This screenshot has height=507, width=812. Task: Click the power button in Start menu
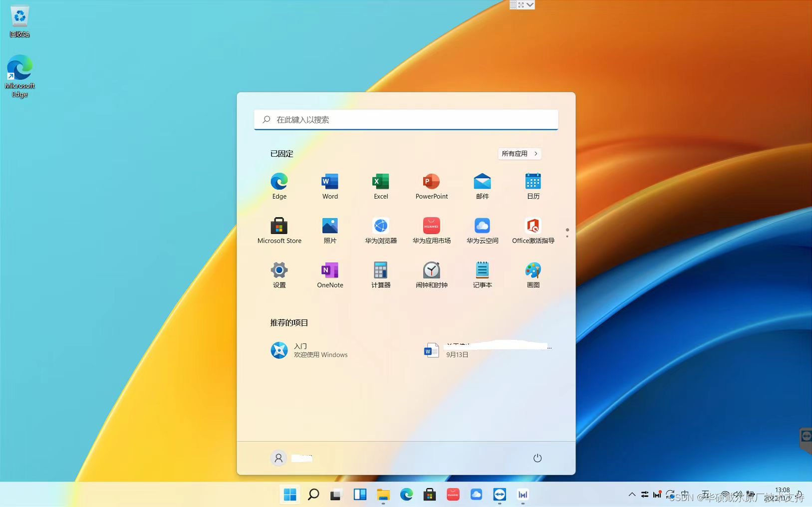[538, 458]
